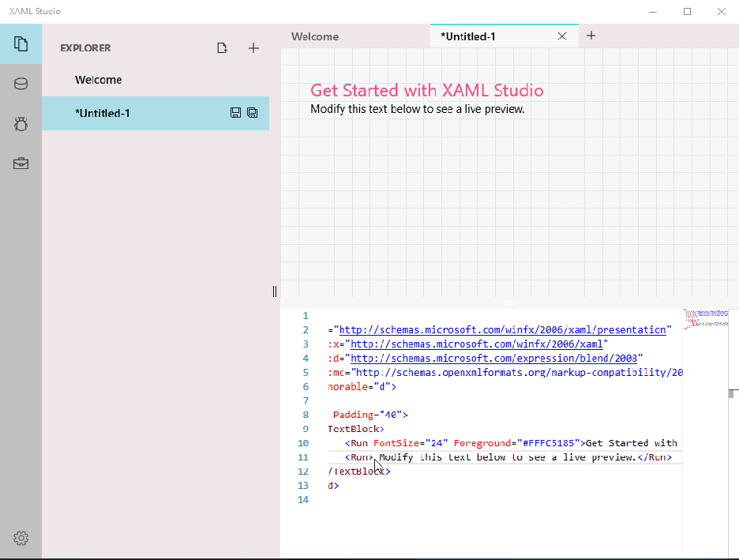Close the *Untitled-1 tab
Screen dimensions: 739x560
(x=562, y=36)
